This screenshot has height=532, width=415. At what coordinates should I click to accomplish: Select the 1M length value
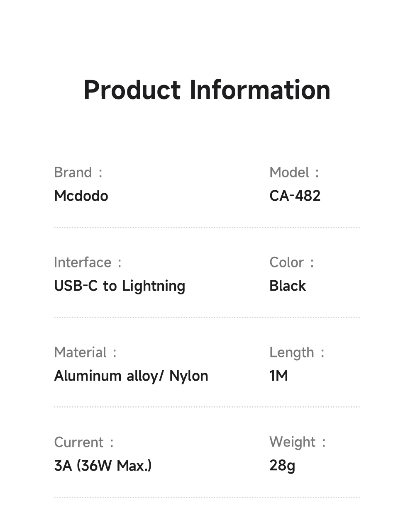(278, 376)
